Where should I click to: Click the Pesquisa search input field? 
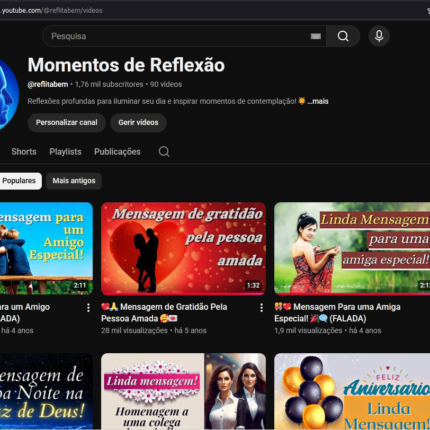(180, 36)
